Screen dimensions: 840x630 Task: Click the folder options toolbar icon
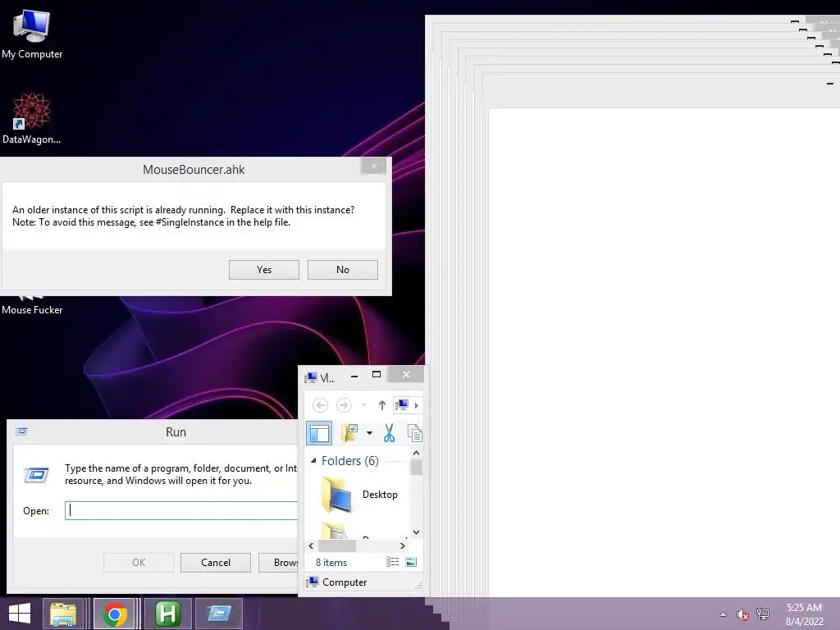coord(349,433)
